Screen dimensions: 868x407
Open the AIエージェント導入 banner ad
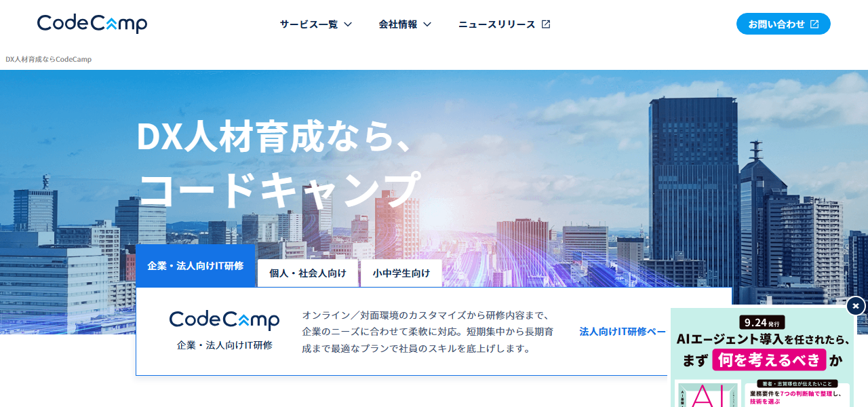[x=762, y=357]
